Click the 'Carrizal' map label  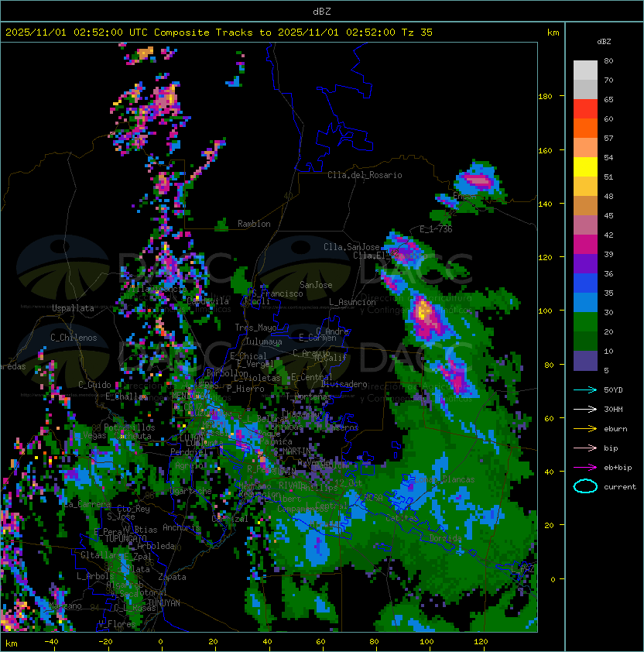click(x=230, y=519)
